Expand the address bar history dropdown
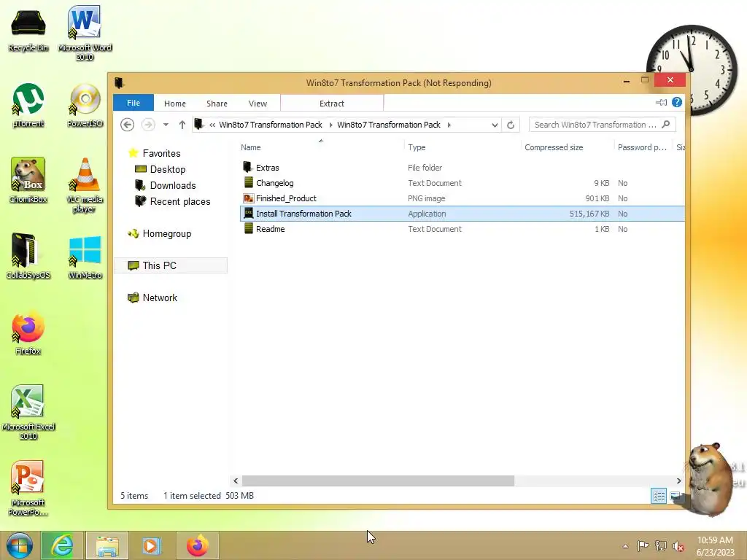 tap(495, 125)
